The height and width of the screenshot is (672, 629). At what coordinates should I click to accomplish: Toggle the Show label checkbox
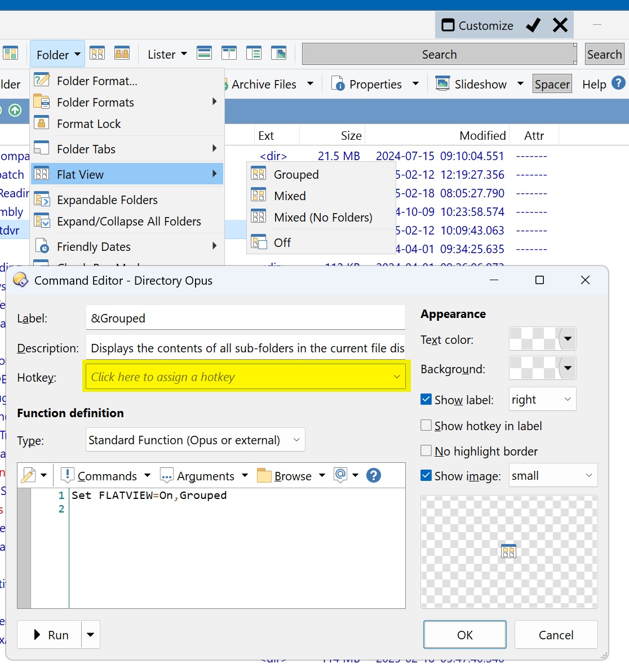[x=426, y=400]
